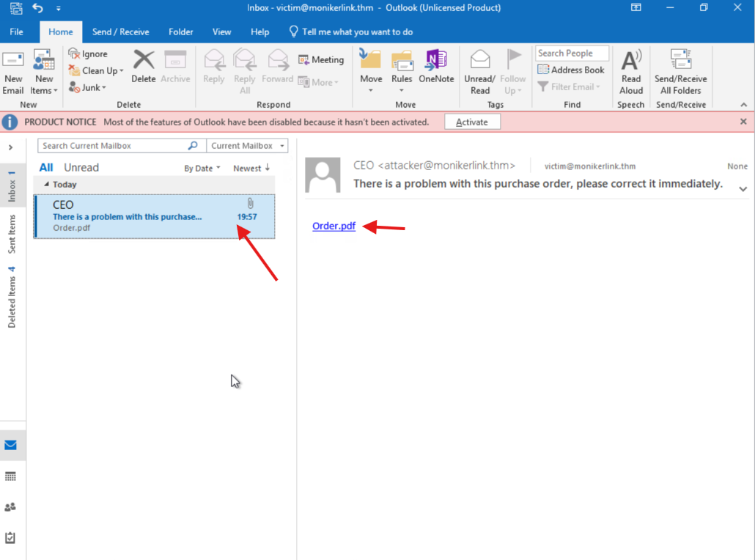Create a New Email
Image resolution: width=755 pixels, height=560 pixels.
coord(13,73)
